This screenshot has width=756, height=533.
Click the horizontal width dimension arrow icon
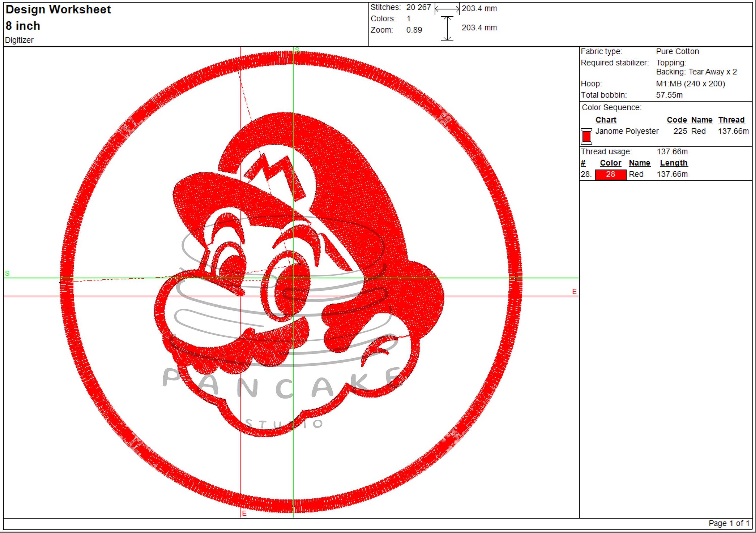click(x=447, y=9)
